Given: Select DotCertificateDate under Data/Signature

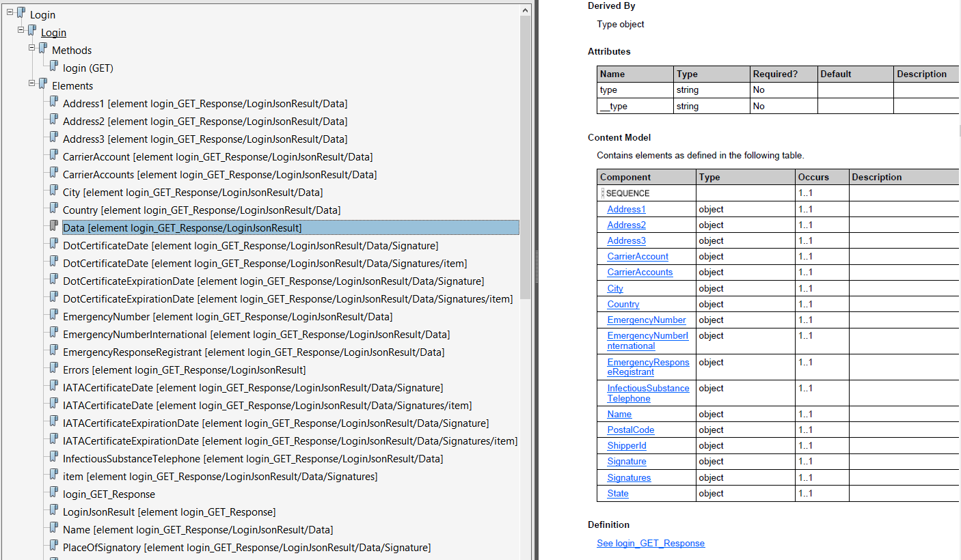Looking at the screenshot, I should pyautogui.click(x=251, y=246).
